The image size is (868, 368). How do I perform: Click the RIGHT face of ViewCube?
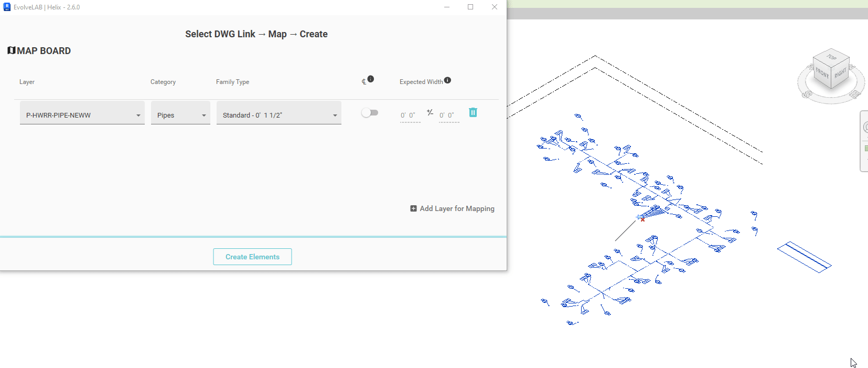point(840,73)
